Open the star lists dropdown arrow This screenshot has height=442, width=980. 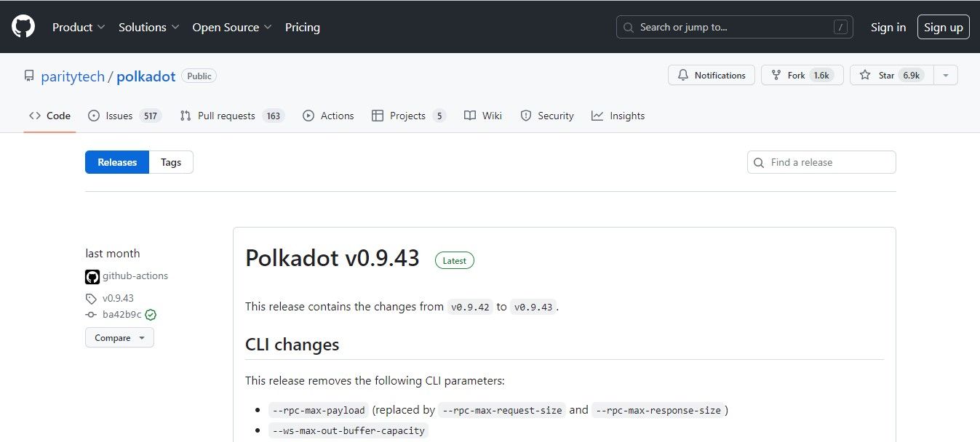(x=945, y=76)
